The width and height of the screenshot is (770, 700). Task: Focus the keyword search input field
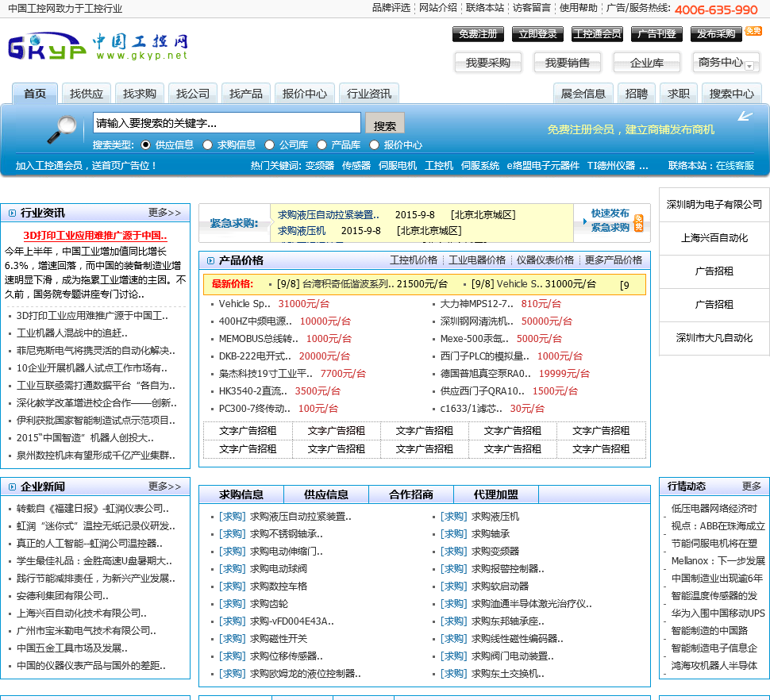227,123
